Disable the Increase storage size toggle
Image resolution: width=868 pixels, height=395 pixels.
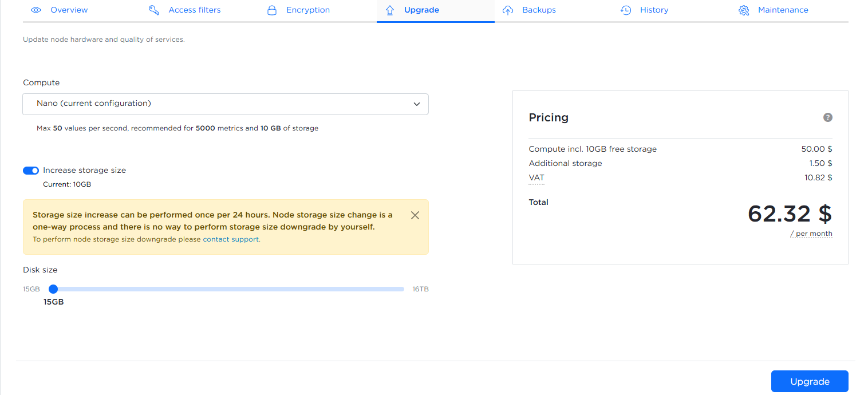tap(31, 171)
